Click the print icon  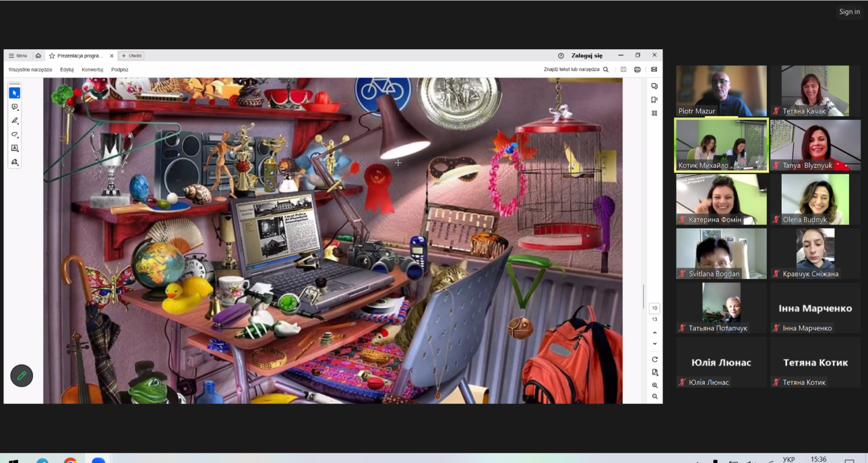click(637, 69)
